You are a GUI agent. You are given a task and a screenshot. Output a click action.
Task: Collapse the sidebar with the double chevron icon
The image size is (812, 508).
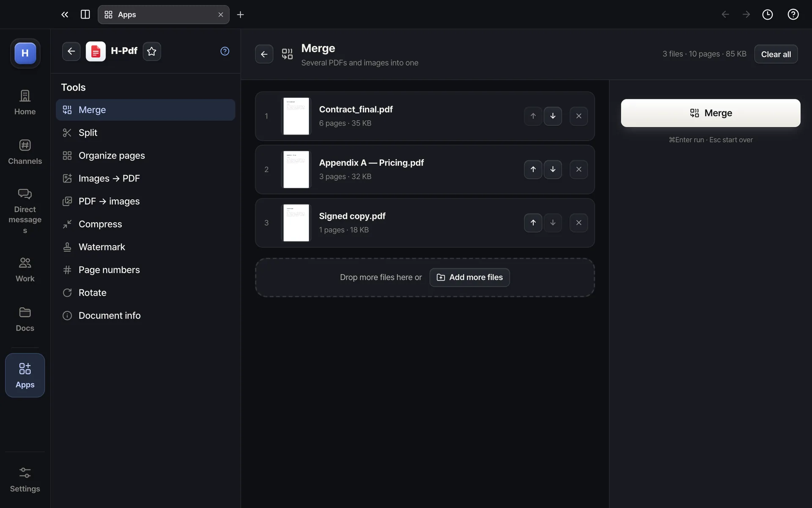coord(65,14)
